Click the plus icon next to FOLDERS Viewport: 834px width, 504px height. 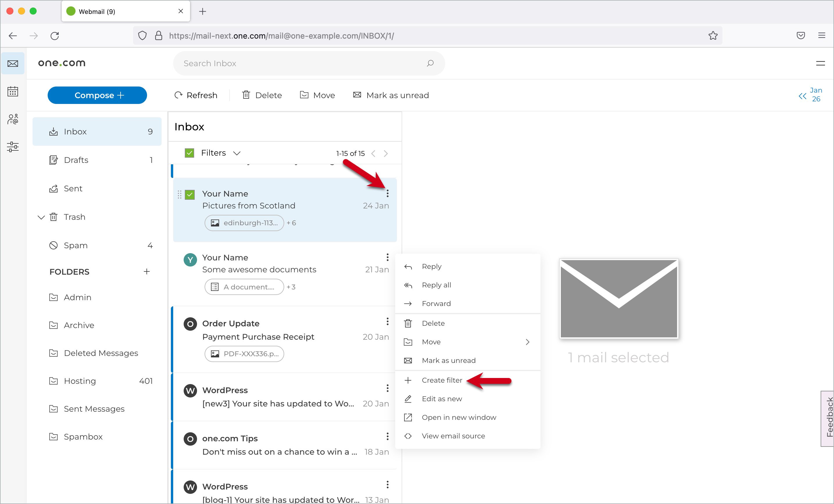[x=146, y=272]
